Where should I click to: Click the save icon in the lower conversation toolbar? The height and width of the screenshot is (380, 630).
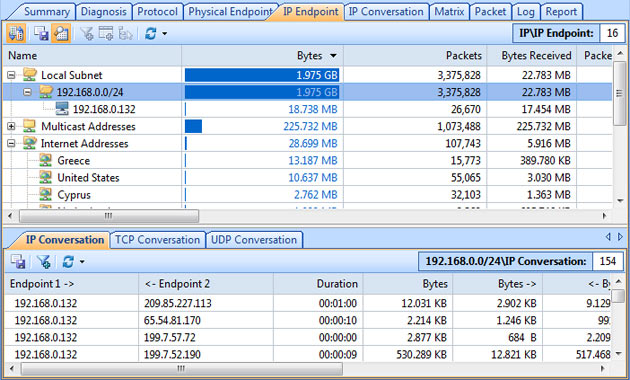point(18,262)
